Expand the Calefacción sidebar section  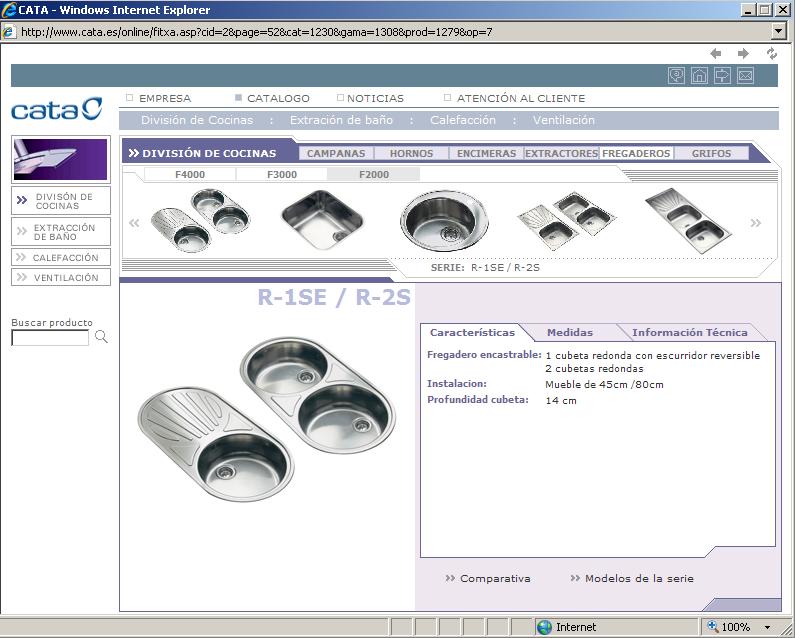click(x=61, y=258)
